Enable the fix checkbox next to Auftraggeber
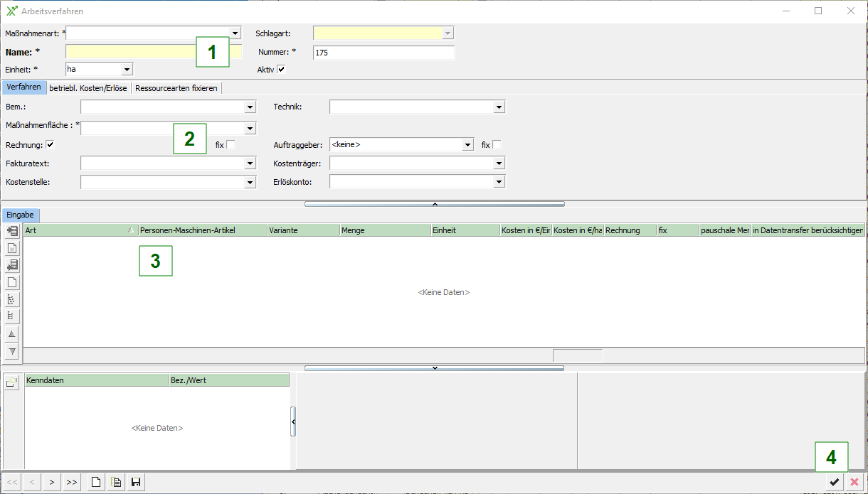The height and width of the screenshot is (494, 868). (497, 145)
